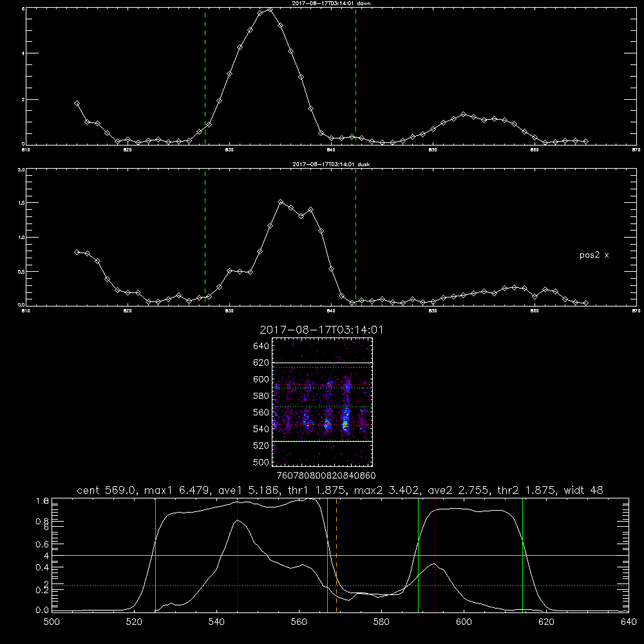Click the green vertical line near 614 in bottom plot
This screenshot has width=644, height=644.
coord(522,554)
